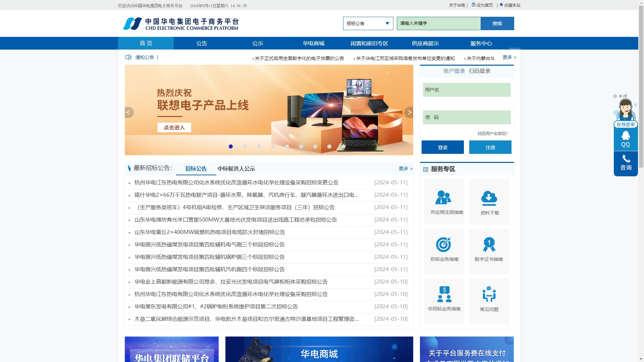
Task: Go to previous banner slide
Action: pyautogui.click(x=129, y=112)
